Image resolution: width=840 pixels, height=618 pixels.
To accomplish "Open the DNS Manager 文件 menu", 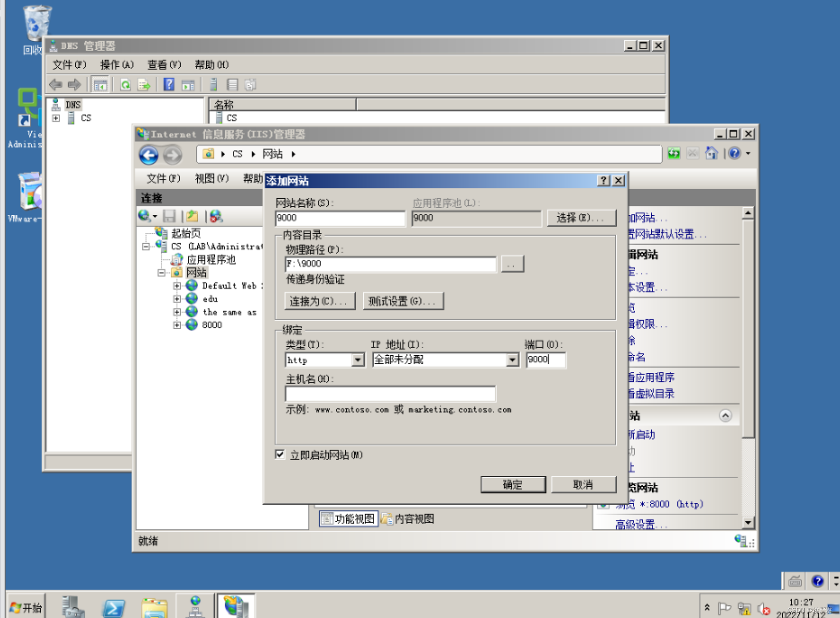I will coord(69,65).
